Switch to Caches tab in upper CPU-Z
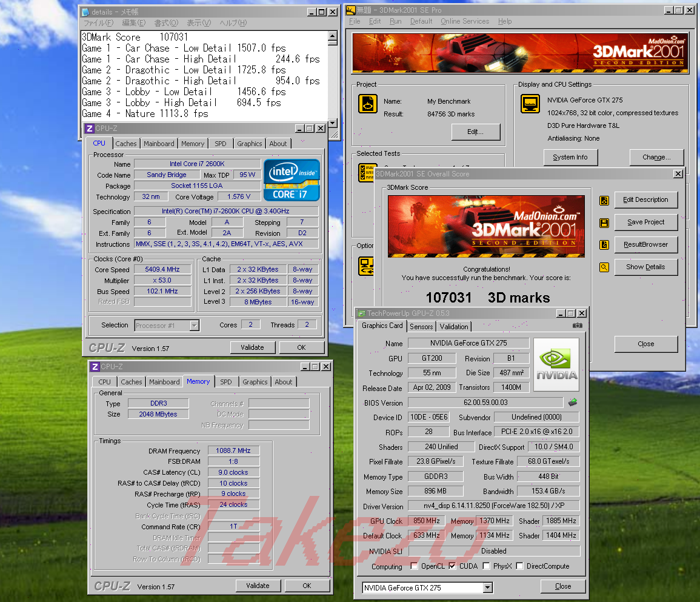700x602 pixels. click(x=126, y=143)
